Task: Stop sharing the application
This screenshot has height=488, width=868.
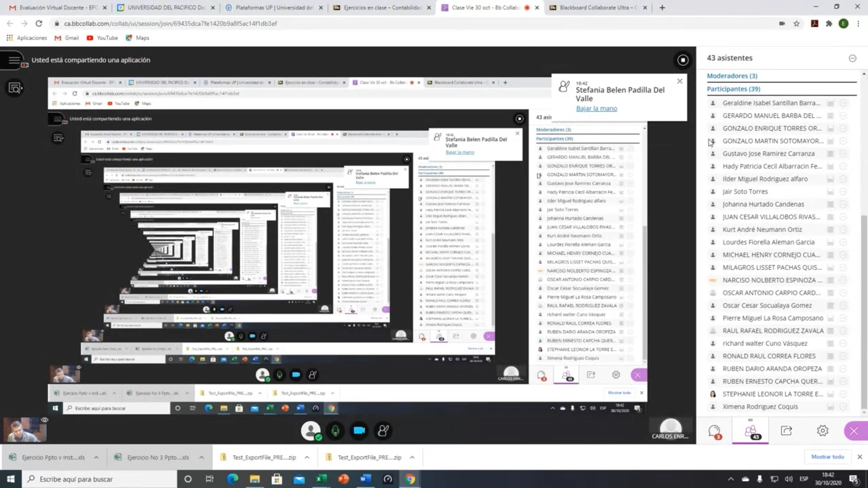Action: (683, 60)
